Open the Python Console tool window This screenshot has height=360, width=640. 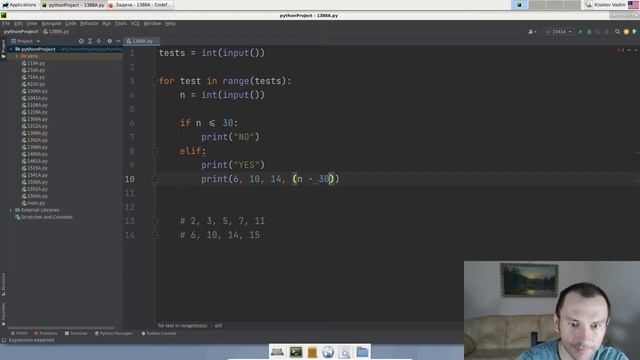point(159,333)
